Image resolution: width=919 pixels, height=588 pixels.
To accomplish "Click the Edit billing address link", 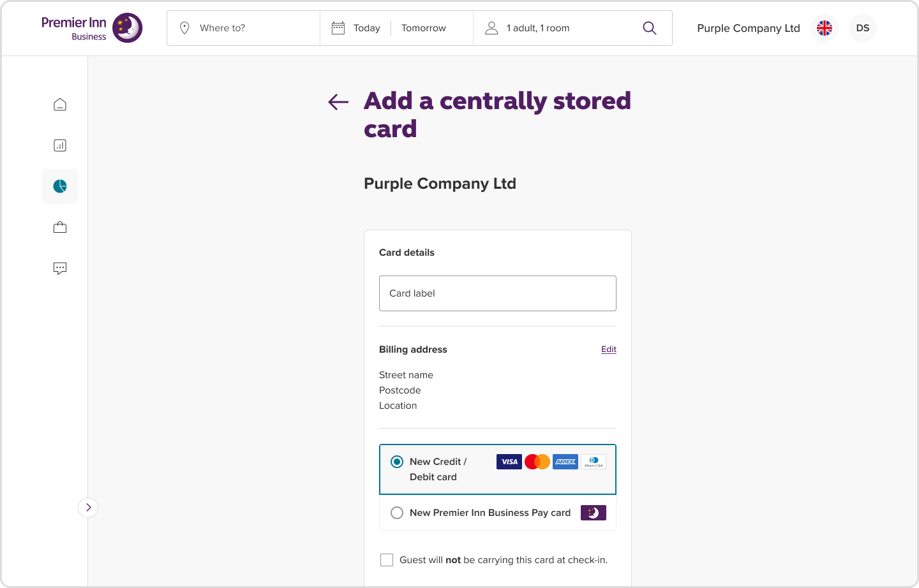I will pos(609,349).
